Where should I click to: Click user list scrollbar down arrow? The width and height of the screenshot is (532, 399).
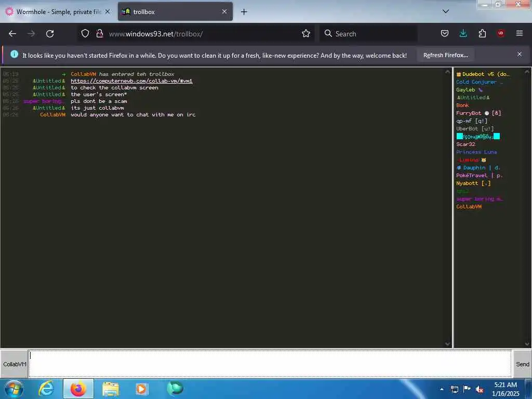click(527, 344)
